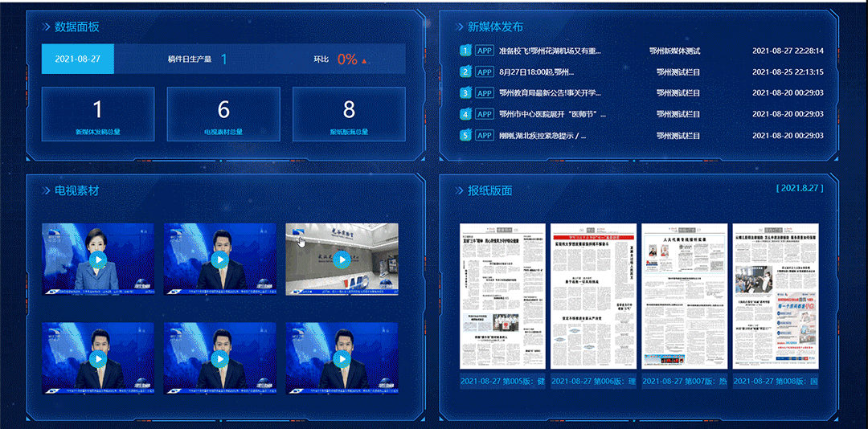The height and width of the screenshot is (429, 868).
Task: Click caption 2021-08-27 第007版
Action: [684, 382]
